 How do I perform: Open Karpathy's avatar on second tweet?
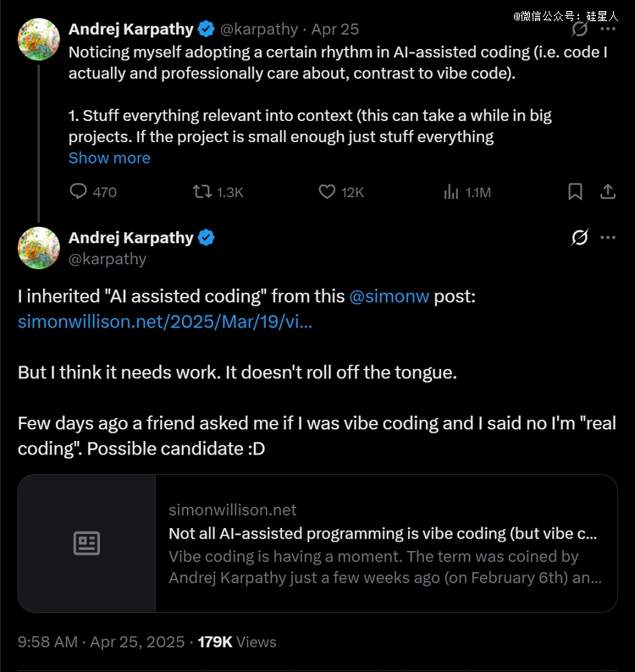click(39, 248)
